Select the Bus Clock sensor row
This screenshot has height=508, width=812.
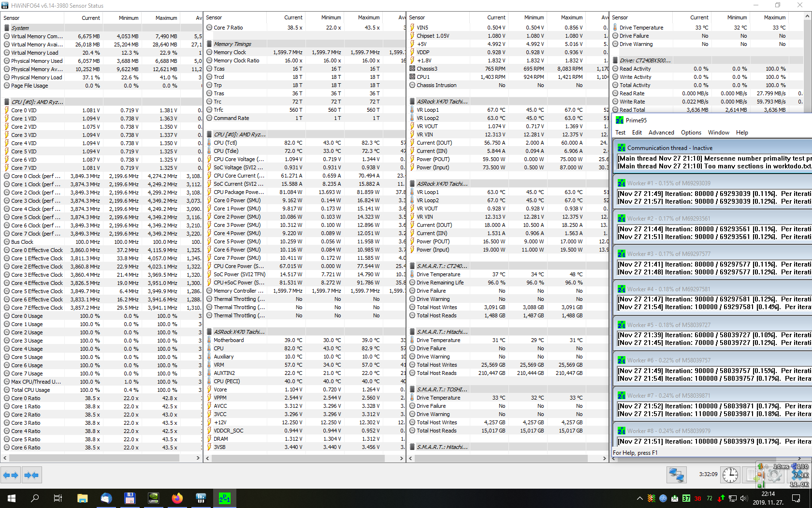[x=101, y=242]
